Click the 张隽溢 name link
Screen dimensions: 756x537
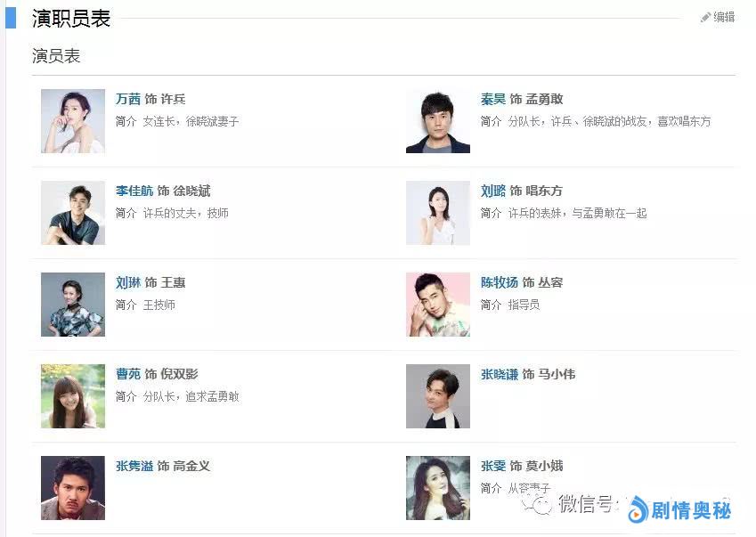coord(134,466)
